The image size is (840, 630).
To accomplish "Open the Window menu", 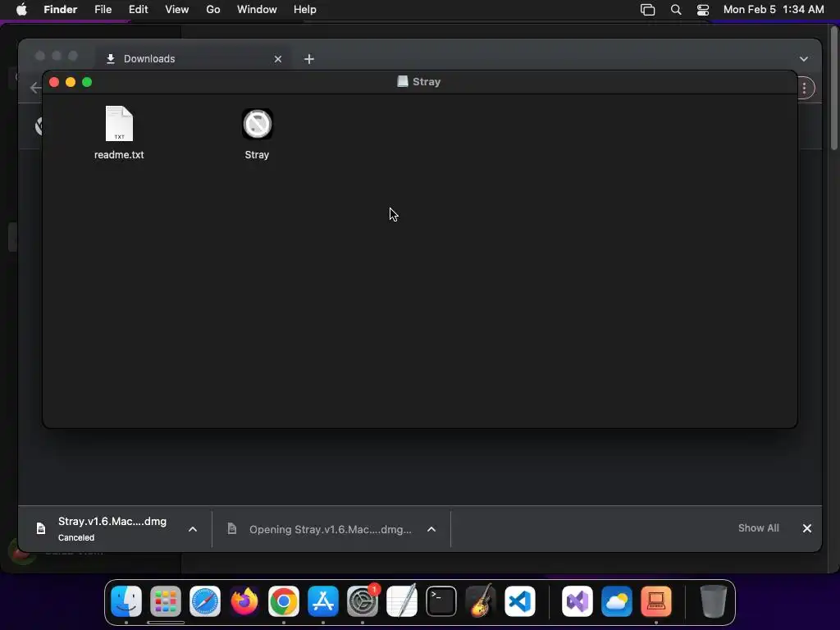I will tap(257, 10).
